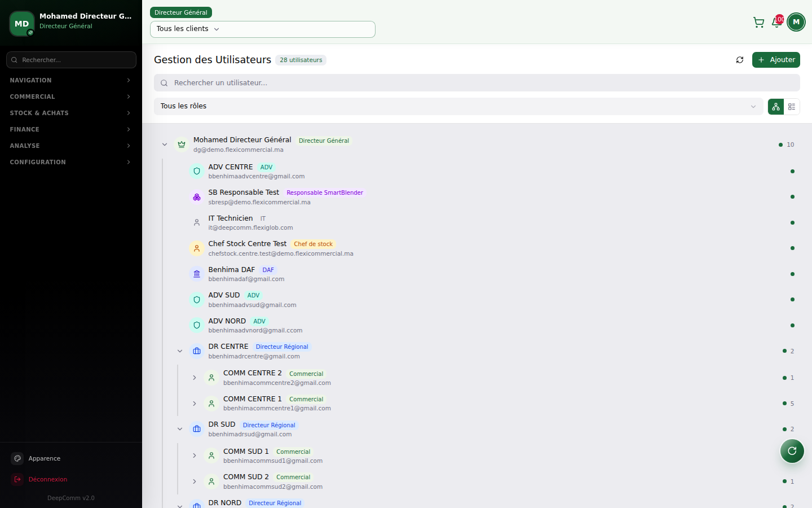Expand the COMMERCIAL menu section

point(71,97)
